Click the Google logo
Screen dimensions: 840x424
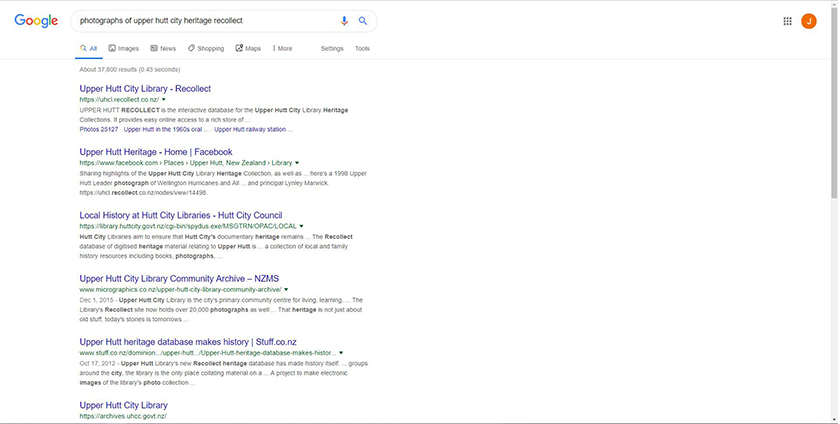point(36,20)
